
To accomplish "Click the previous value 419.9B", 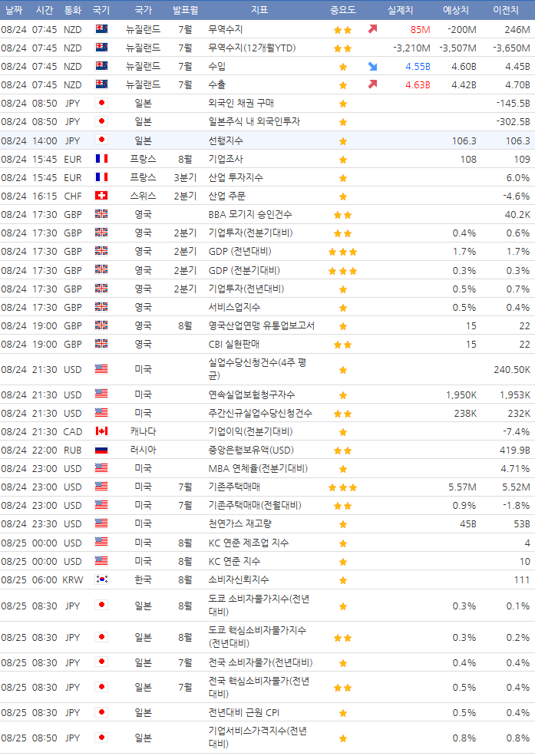I will point(515,451).
